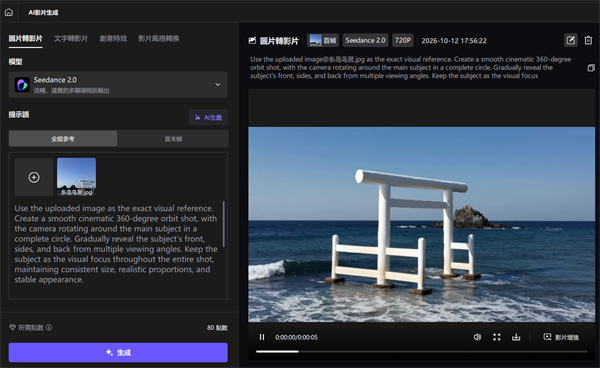Select the 全能參考 mode toggle
The width and height of the screenshot is (600, 368).
coord(63,138)
